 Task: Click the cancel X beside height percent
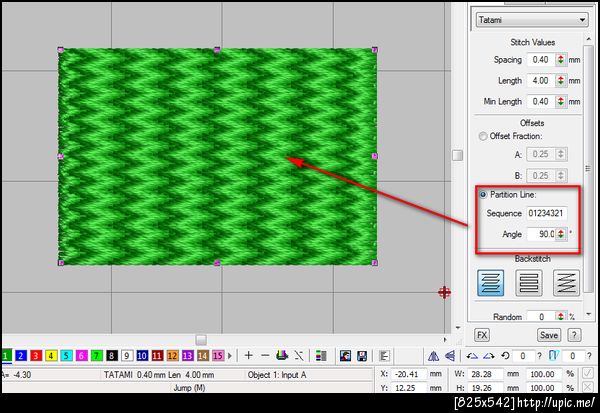click(587, 387)
